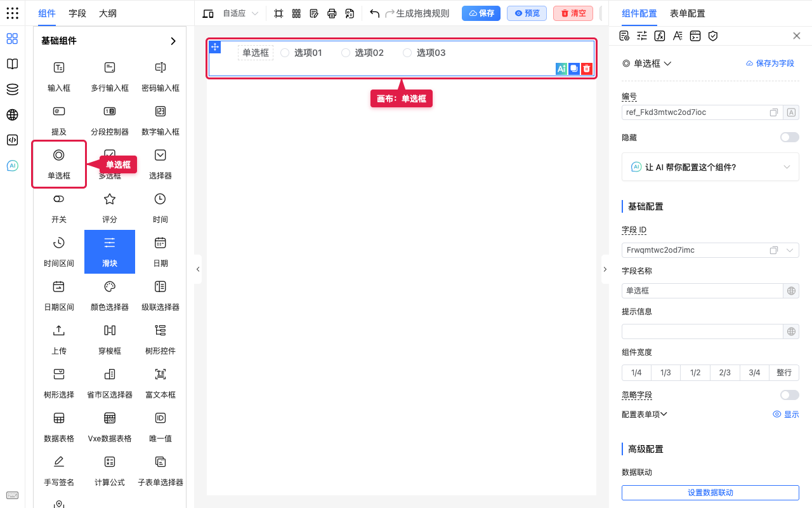This screenshot has height=508, width=812.
Task: Pick the 级联选择器 component
Action: (160, 295)
